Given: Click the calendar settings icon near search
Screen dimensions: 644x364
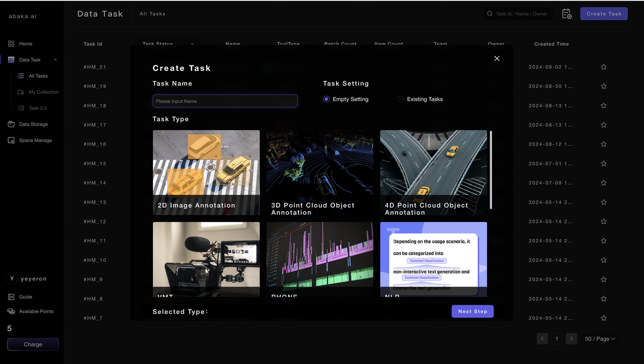Looking at the screenshot, I should coord(567,14).
